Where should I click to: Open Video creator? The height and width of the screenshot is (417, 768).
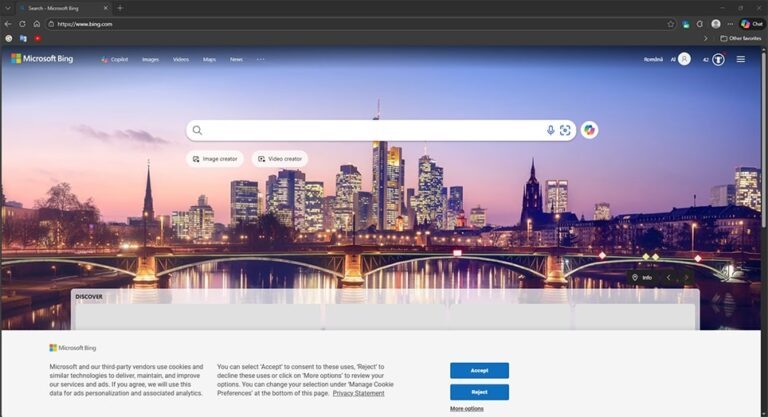(280, 159)
